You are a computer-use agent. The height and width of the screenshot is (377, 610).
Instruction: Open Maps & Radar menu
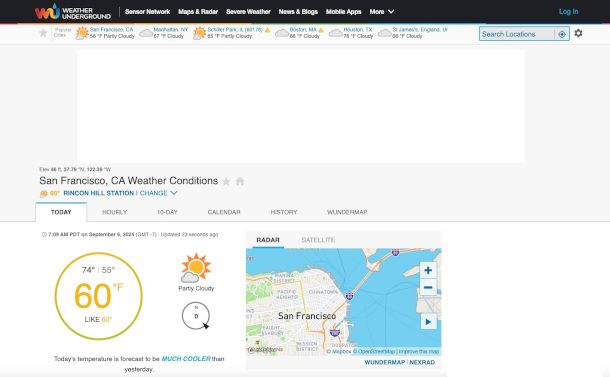click(198, 12)
